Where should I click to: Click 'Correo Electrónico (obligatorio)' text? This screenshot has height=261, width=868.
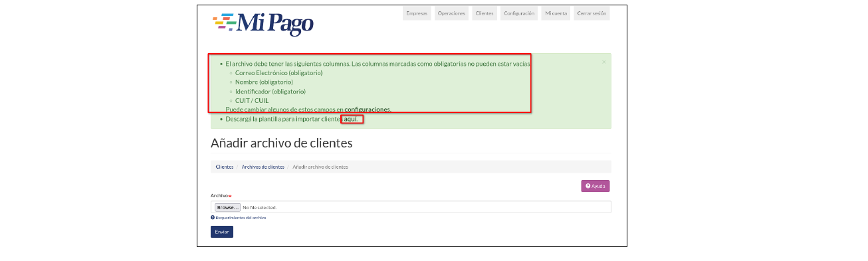[279, 72]
